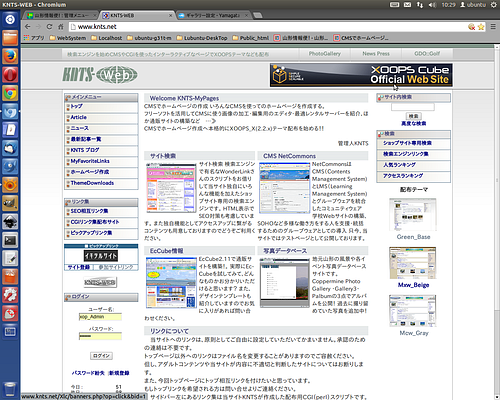The height and width of the screenshot is (400, 500).
Task: Open the ubuntu-g31t-m bookmarks folder
Action: (x=149, y=38)
